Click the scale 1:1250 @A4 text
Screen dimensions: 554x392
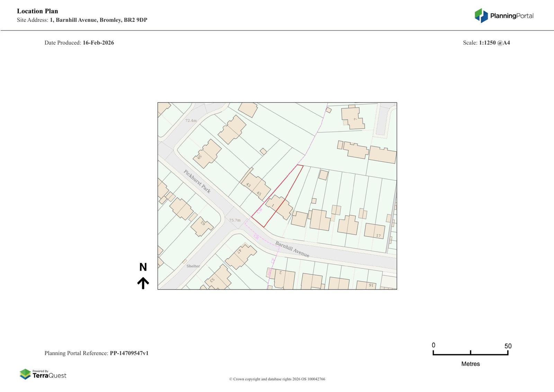click(x=494, y=43)
